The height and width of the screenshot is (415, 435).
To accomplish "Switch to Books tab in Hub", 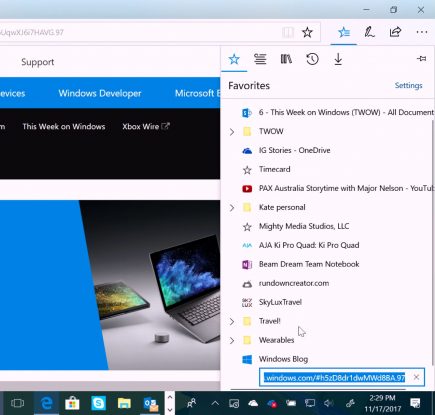I will 286,59.
